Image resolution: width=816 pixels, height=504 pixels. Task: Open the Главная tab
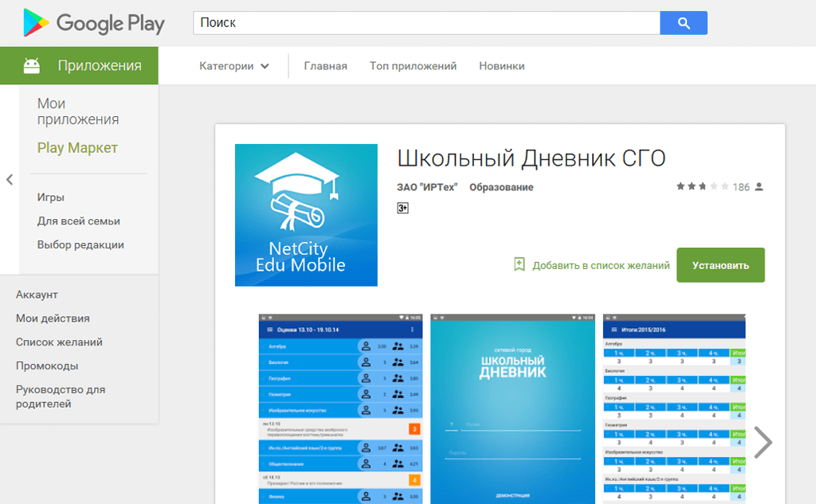point(325,66)
